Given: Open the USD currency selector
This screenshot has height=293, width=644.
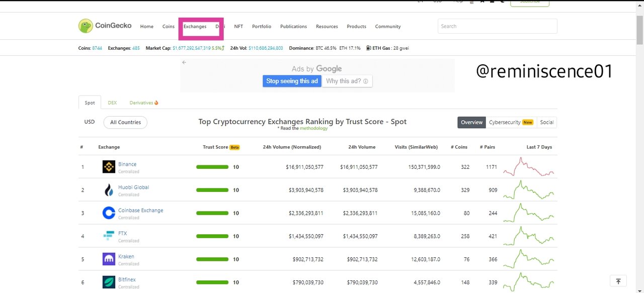Looking at the screenshot, I should coord(90,122).
